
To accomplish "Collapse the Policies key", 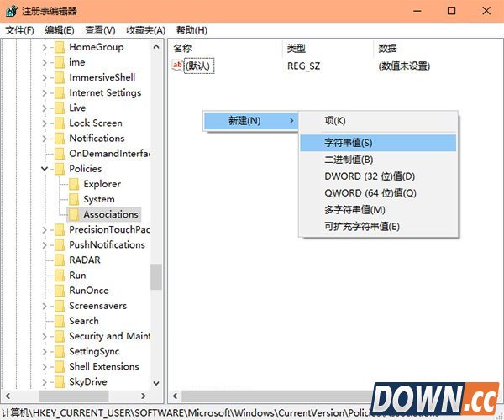I will 45,169.
